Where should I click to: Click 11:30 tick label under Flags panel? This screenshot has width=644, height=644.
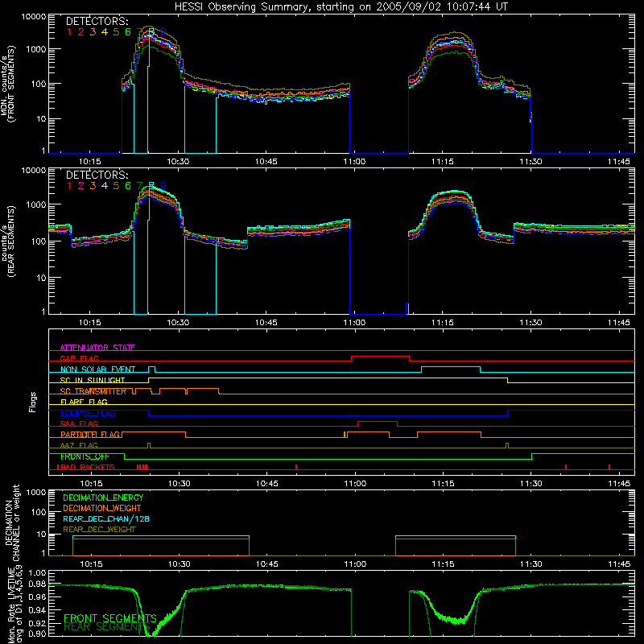[531, 484]
